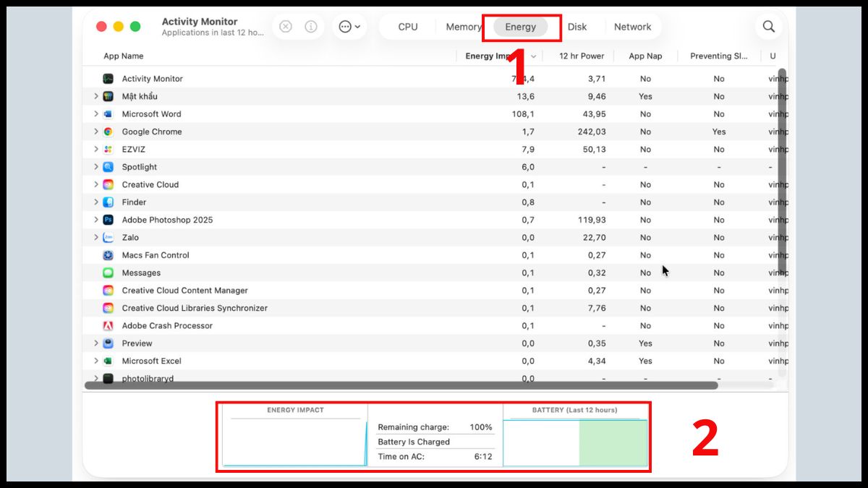
Task: Click the EZVIZ app icon
Action: [x=108, y=150]
